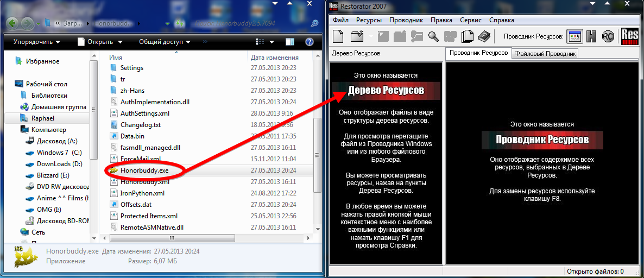644x278 pixels.
Task: Open the Сервис menu in Restorator
Action: (x=471, y=20)
